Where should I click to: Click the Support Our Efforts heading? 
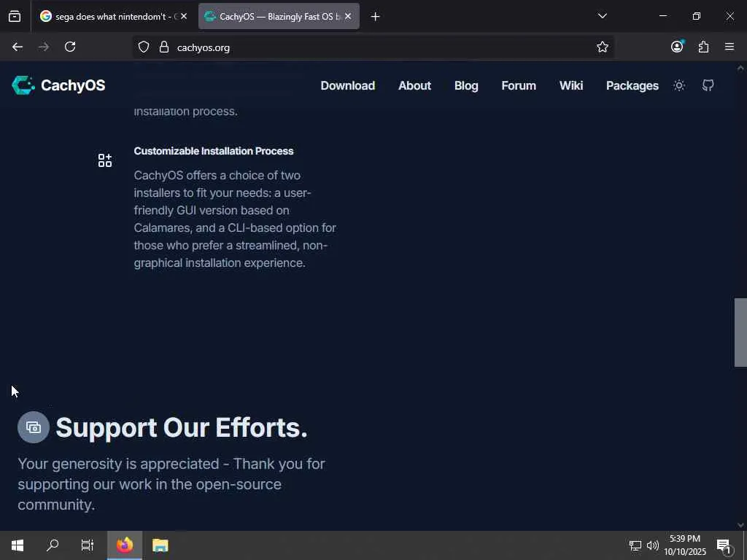coord(182,427)
